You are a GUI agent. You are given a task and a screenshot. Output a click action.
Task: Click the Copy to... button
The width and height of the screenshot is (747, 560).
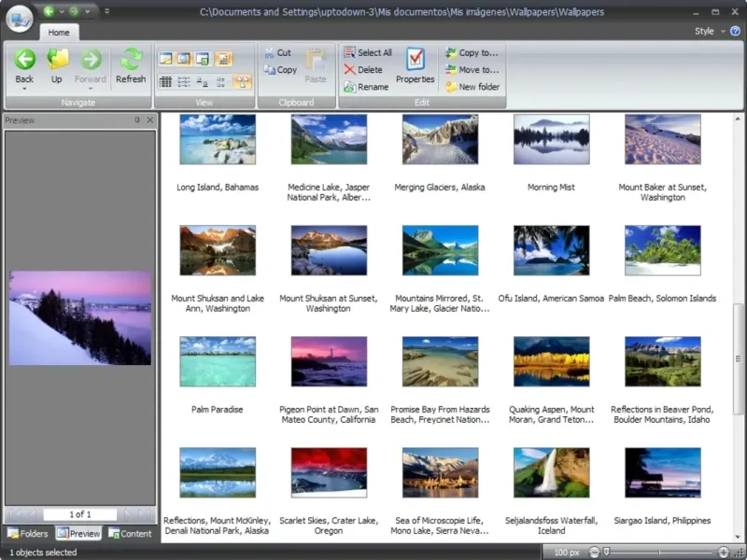[472, 53]
